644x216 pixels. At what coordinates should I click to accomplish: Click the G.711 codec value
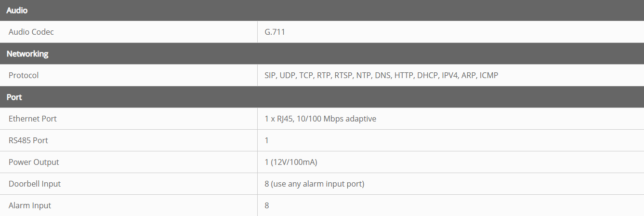coord(275,32)
